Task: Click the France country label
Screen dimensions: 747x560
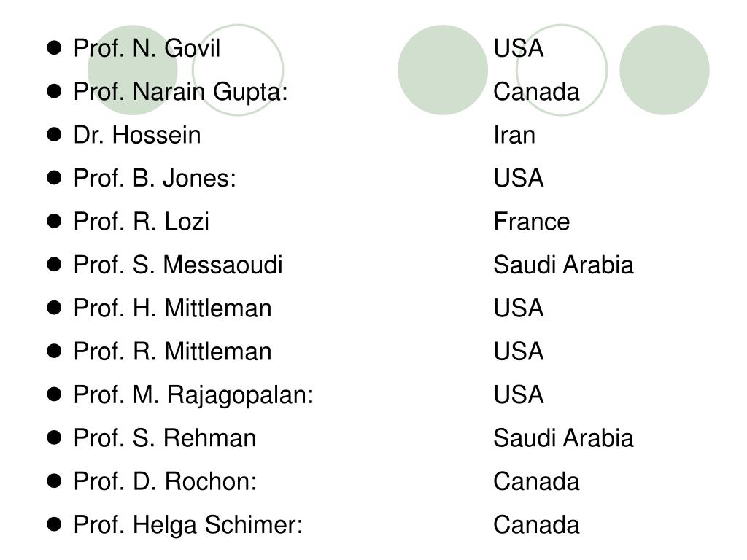Action: (532, 222)
